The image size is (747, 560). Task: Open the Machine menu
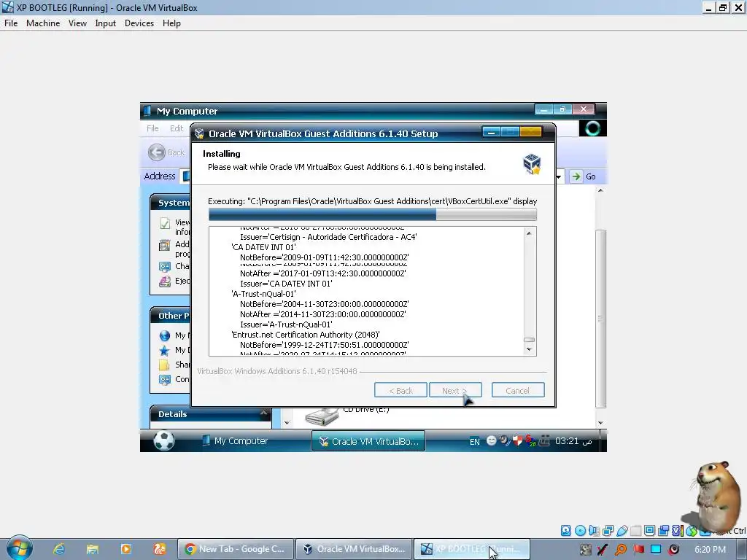43,23
